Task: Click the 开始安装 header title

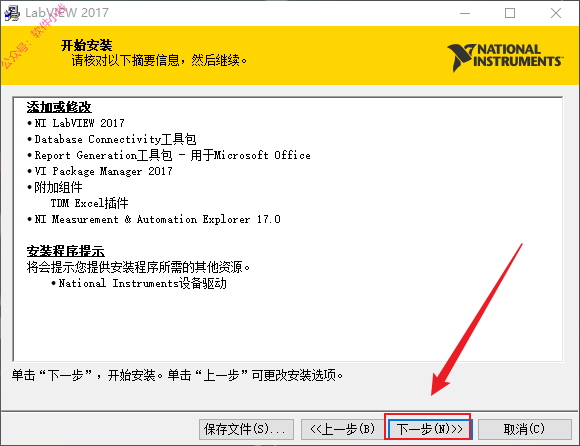Action: pyautogui.click(x=87, y=45)
